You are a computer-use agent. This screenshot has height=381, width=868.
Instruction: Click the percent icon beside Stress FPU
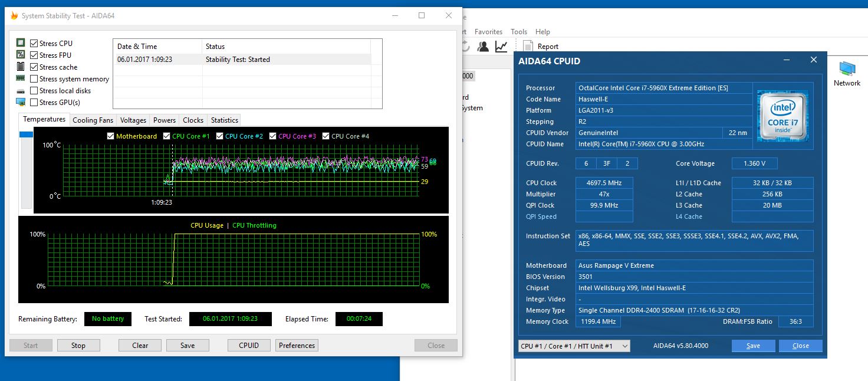[x=21, y=55]
